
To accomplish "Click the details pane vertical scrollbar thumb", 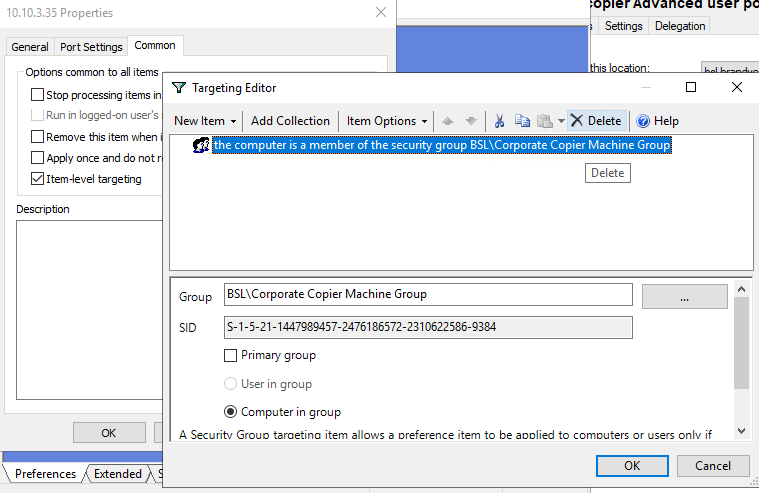I will [x=741, y=343].
